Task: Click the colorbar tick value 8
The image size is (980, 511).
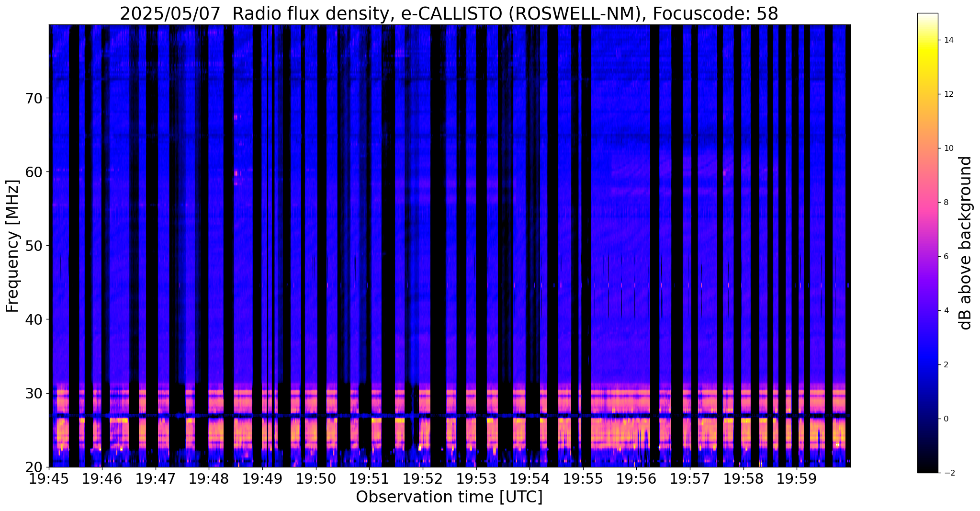Action: [946, 203]
